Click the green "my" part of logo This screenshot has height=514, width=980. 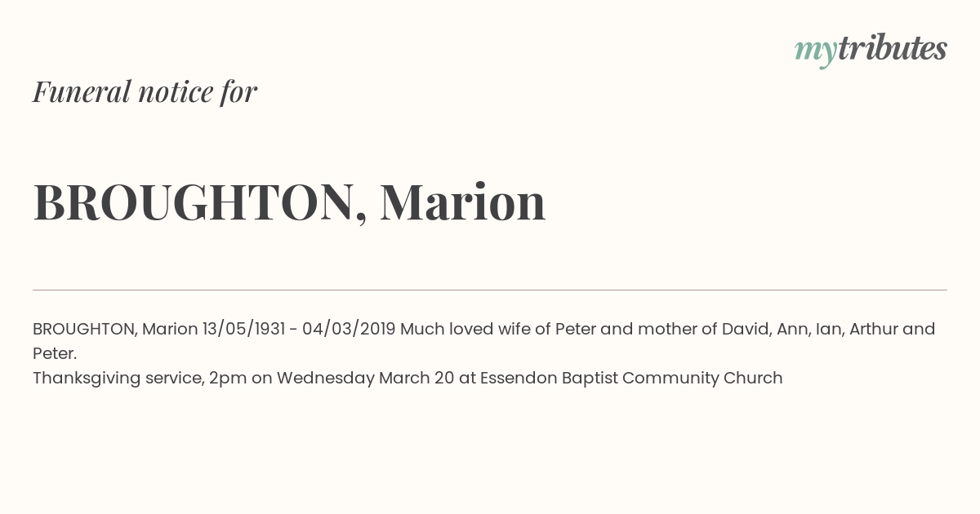tap(816, 52)
